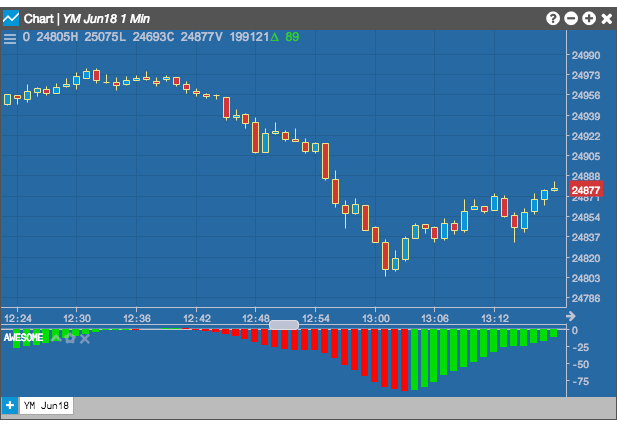Open AWESOME indicator settings gear
Screen dimensions: 617x426
70,338
